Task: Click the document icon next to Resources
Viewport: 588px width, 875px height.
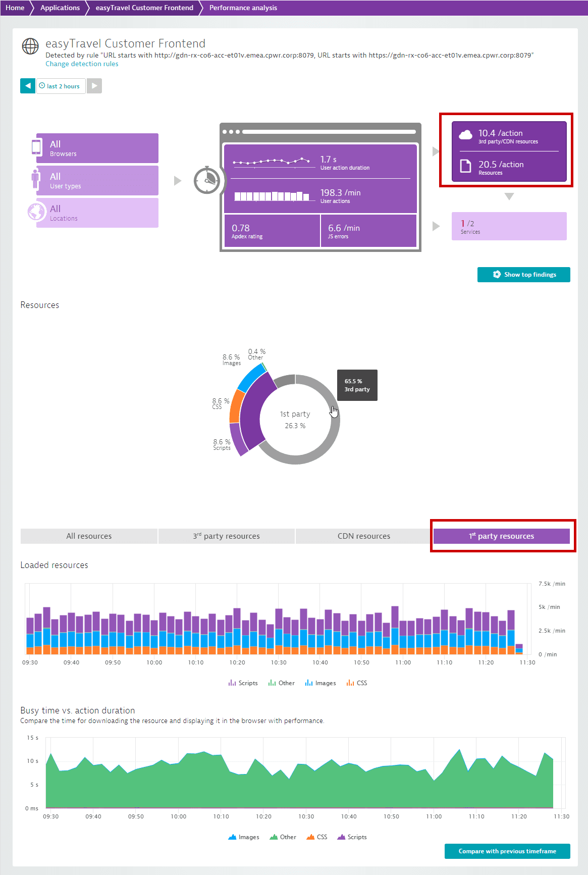Action: (x=465, y=166)
